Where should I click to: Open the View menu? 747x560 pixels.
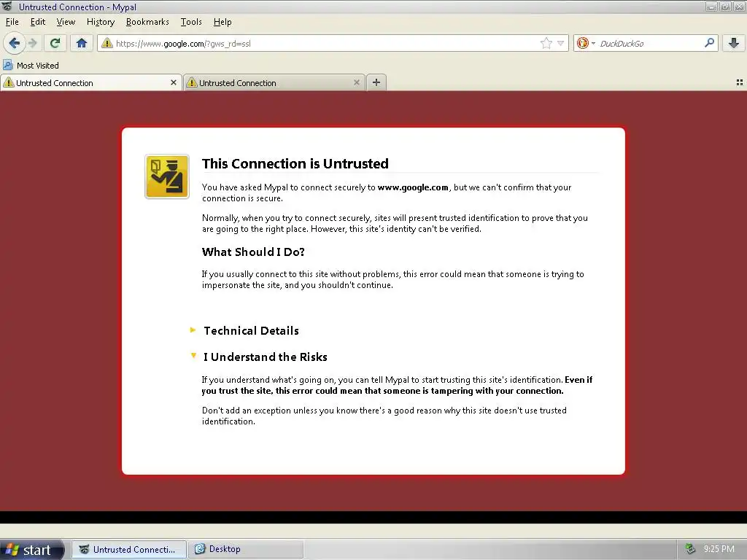tap(66, 22)
